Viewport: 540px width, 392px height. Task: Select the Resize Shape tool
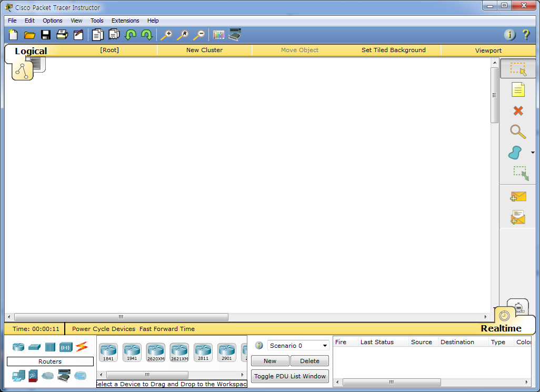[x=521, y=174]
